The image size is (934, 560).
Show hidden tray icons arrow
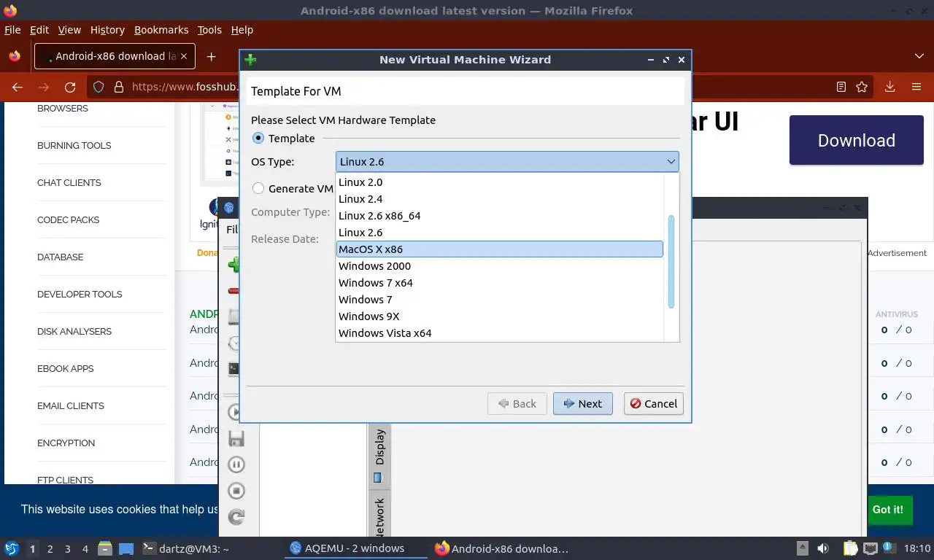click(x=803, y=548)
